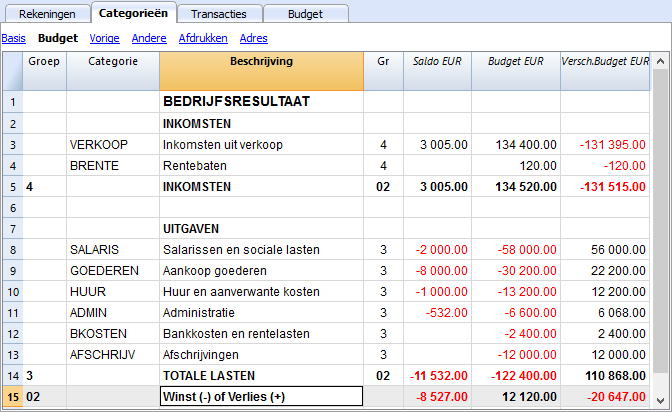Screen dimensions: 672x412
Task: Switch to the Rekeningen tab
Action: pos(47,14)
